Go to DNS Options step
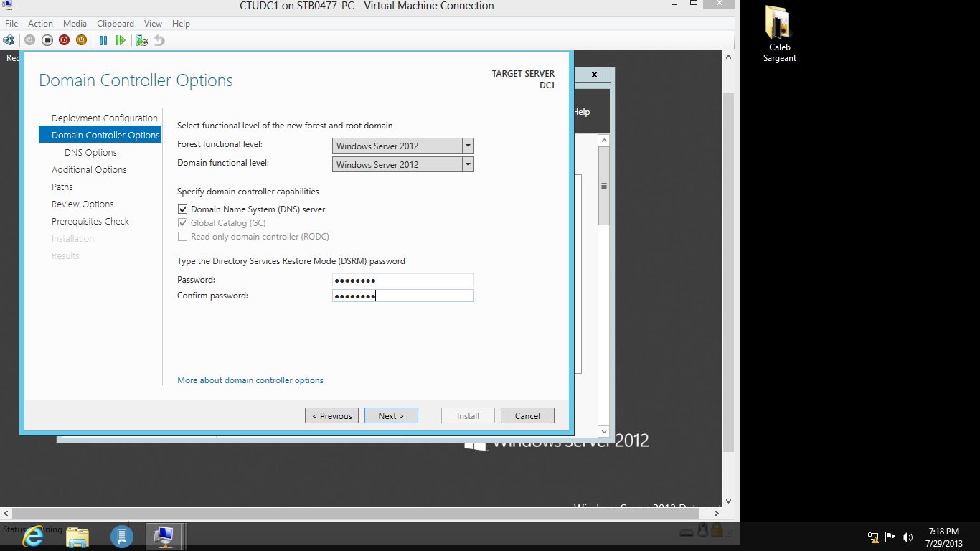The width and height of the screenshot is (980, 551). point(90,153)
